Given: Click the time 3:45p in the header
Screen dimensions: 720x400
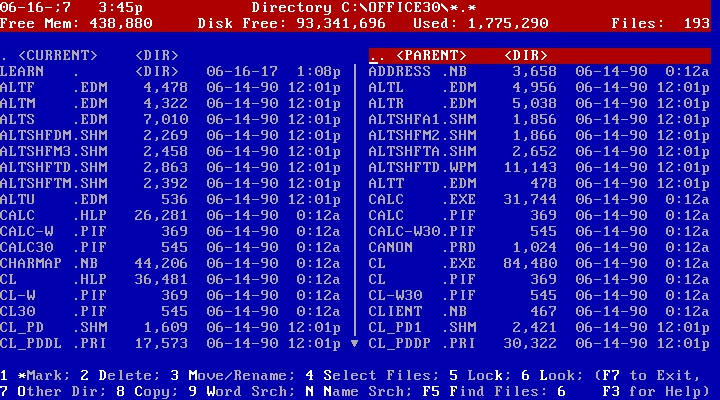Looking at the screenshot, I should point(121,8).
